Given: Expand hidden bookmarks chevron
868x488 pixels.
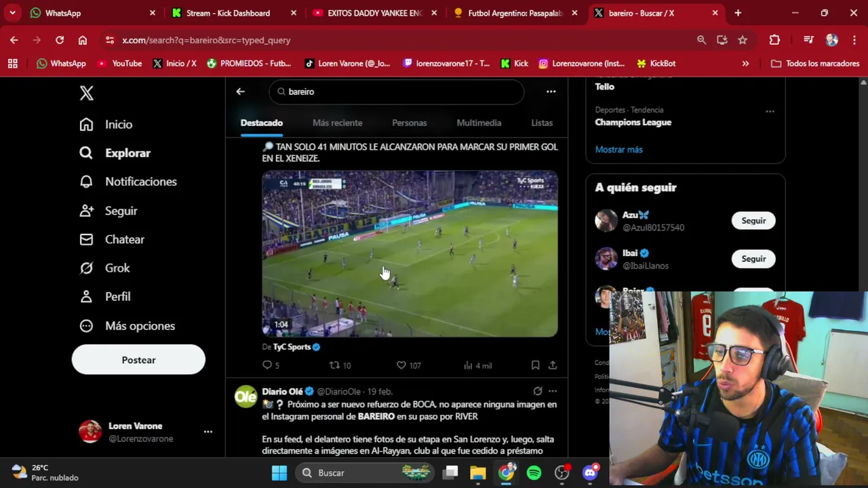Looking at the screenshot, I should [745, 63].
